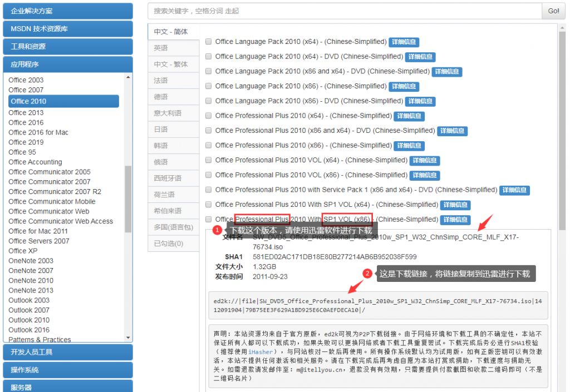
Task: Open Office 95 in application list
Action: 22,152
